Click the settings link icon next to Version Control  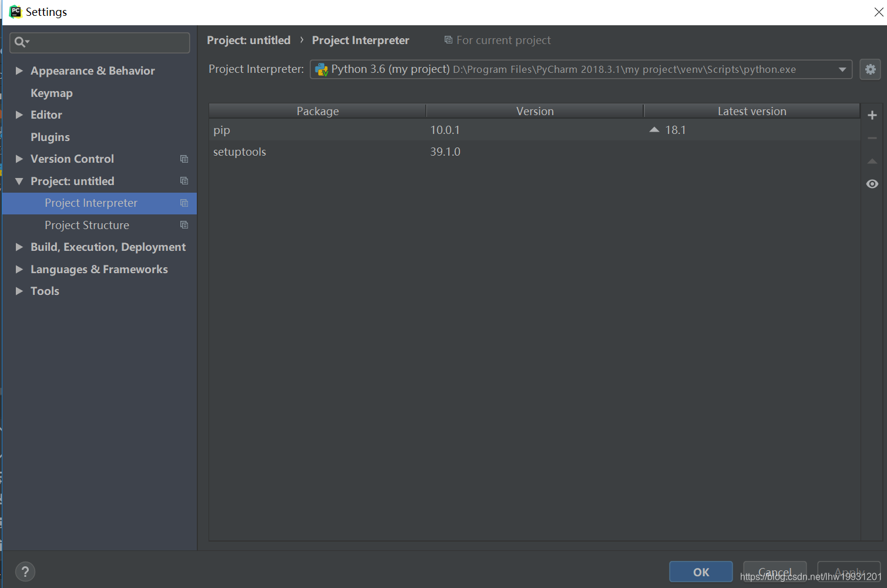coord(184,159)
